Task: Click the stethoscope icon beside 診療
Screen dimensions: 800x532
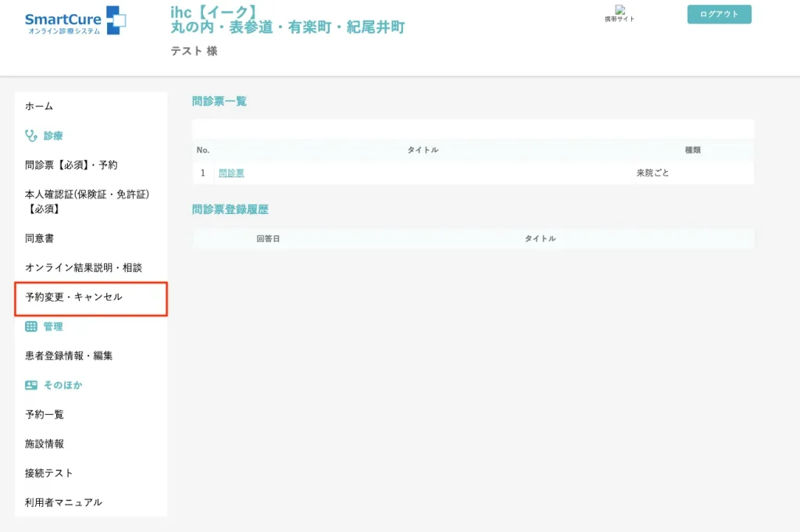Action: pos(31,135)
